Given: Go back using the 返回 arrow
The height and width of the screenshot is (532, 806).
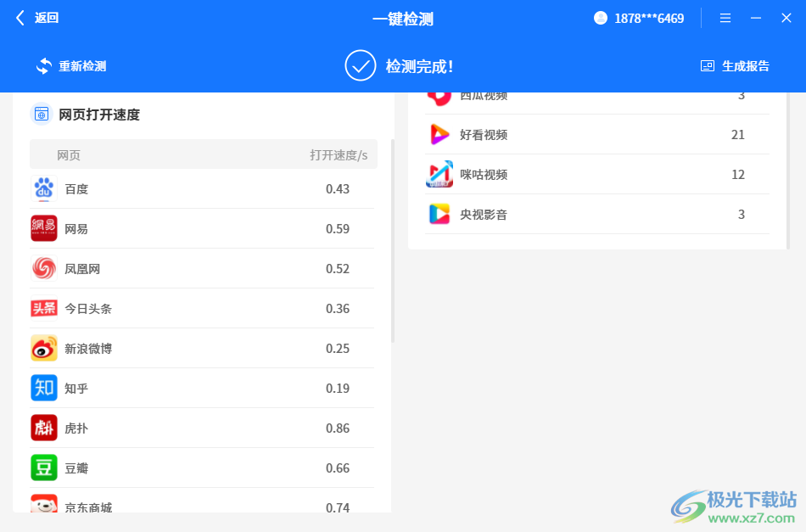Looking at the screenshot, I should point(20,18).
